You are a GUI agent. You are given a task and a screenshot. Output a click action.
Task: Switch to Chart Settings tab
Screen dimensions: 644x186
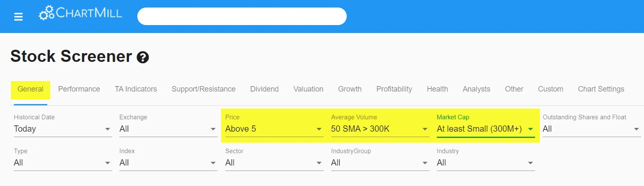[601, 89]
